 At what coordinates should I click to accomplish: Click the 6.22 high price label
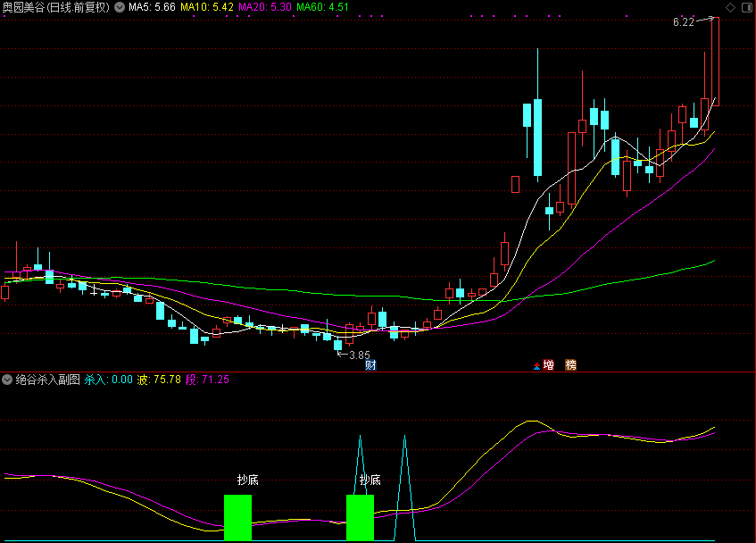coord(683,22)
